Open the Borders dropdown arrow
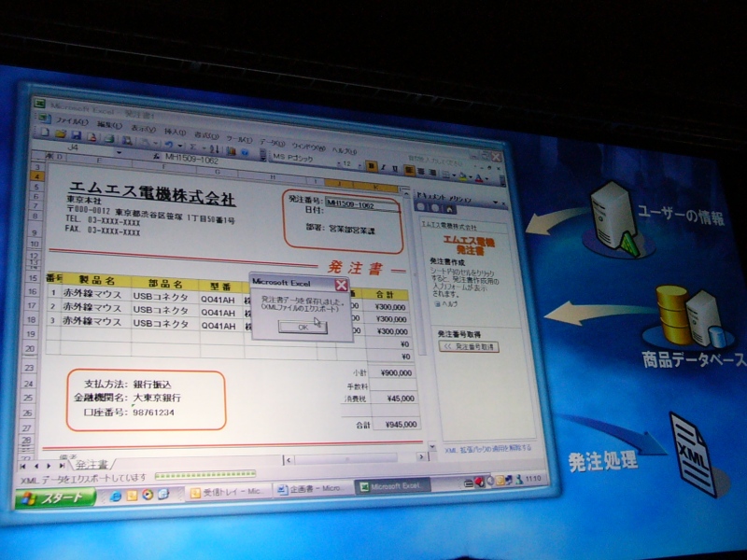Viewport: 747px width, 560px height. [x=454, y=175]
